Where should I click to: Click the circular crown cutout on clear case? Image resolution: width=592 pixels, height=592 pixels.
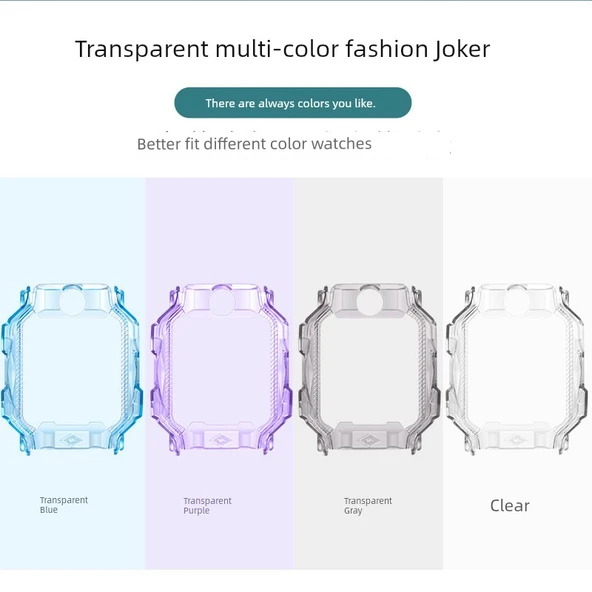[x=518, y=301]
